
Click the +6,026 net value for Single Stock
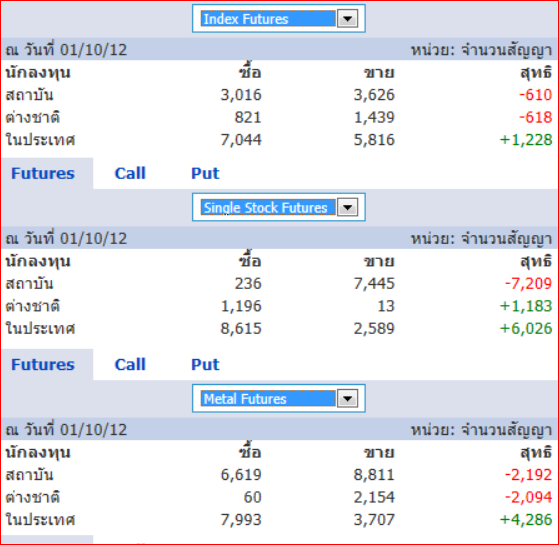click(x=526, y=328)
